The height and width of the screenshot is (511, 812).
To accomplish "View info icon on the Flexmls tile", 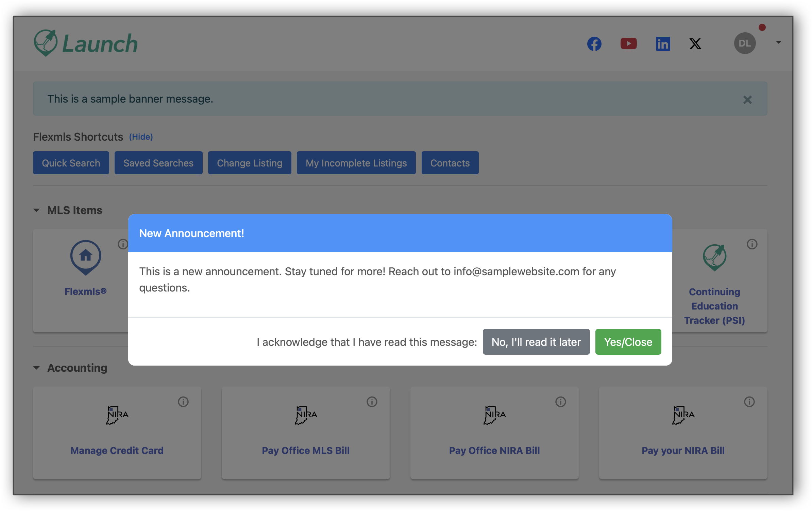I will click(x=123, y=244).
